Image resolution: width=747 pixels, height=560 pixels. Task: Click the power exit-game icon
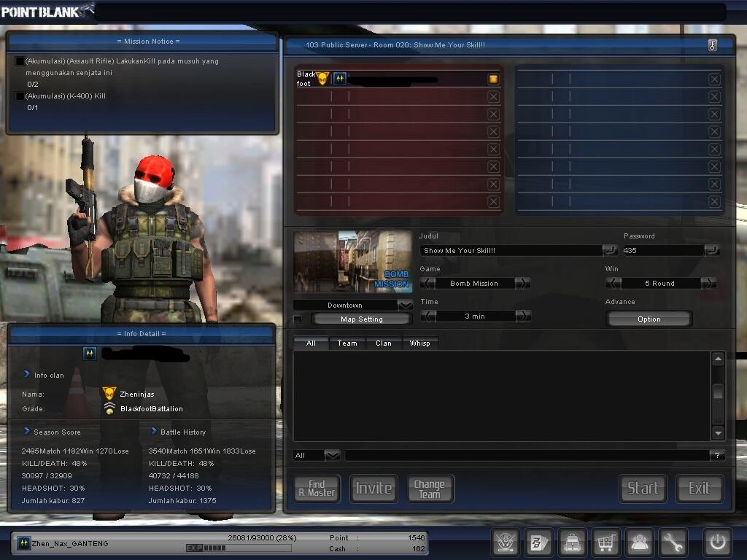tap(718, 542)
